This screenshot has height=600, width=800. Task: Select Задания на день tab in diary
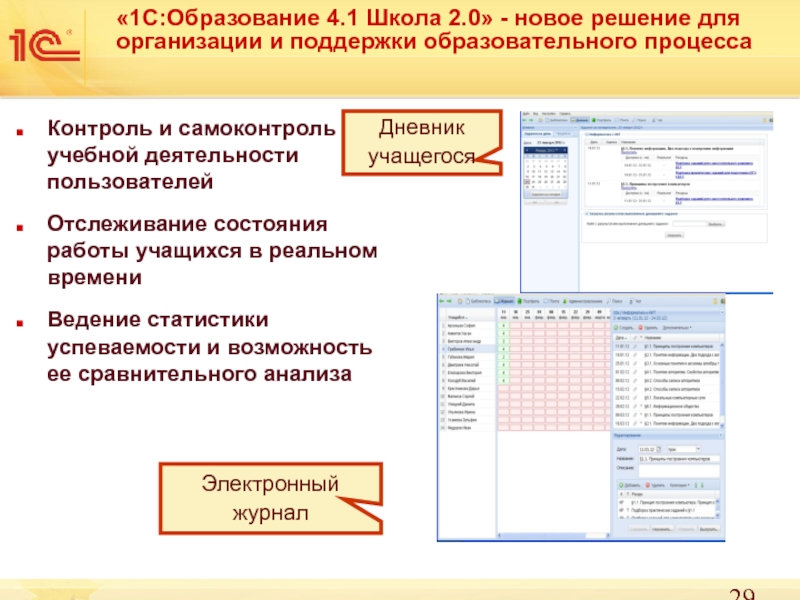coord(538,134)
